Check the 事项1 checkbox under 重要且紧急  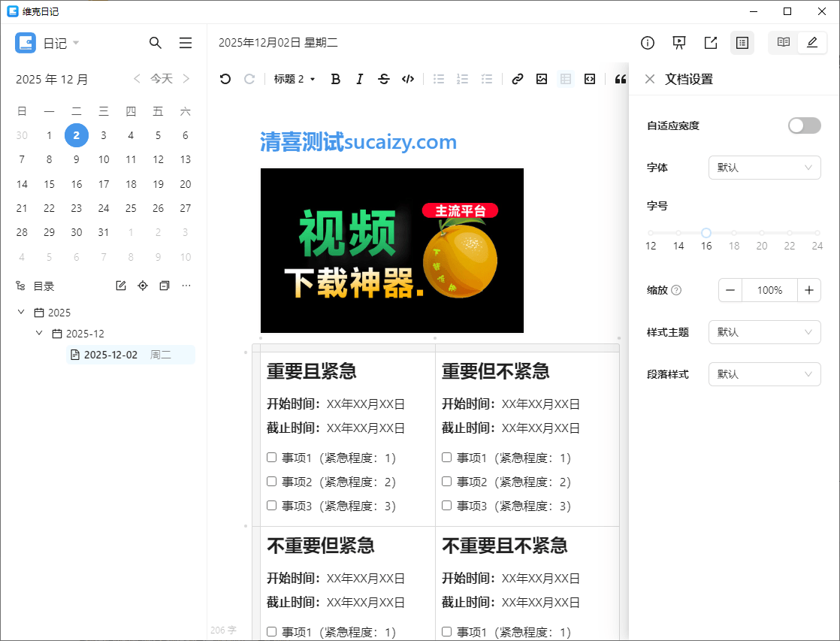(271, 457)
